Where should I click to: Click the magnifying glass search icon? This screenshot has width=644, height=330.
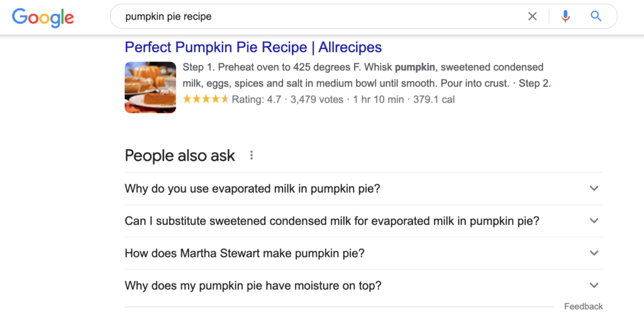tap(596, 16)
